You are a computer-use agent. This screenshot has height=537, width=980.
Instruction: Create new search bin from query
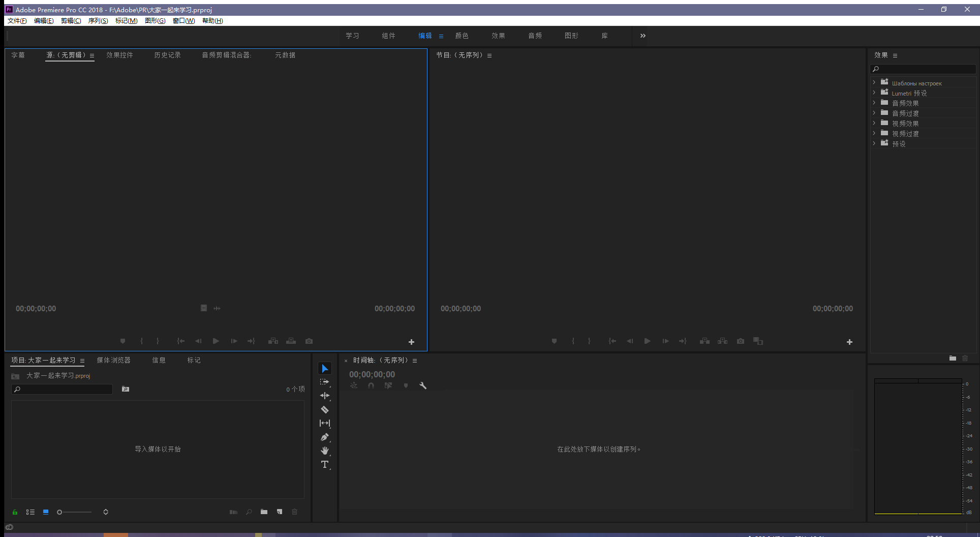click(126, 389)
